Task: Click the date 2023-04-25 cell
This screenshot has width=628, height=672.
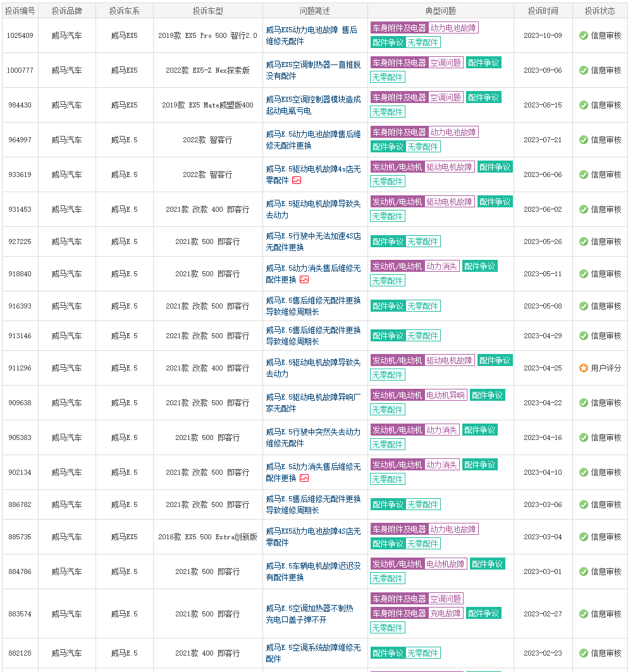Action: click(543, 368)
